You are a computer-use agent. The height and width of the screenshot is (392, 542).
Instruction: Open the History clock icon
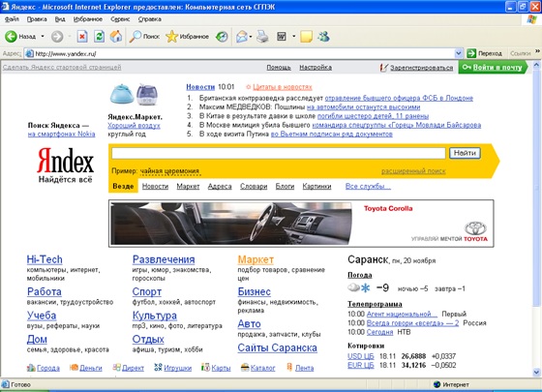coord(222,37)
